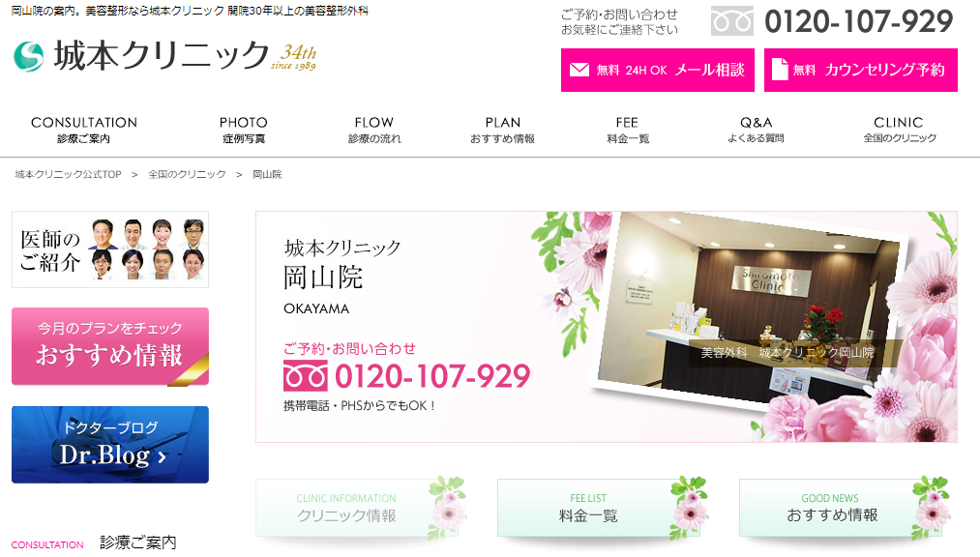Select the FEE 料金一覧 menu item
This screenshot has width=980, height=557.
pos(628,130)
